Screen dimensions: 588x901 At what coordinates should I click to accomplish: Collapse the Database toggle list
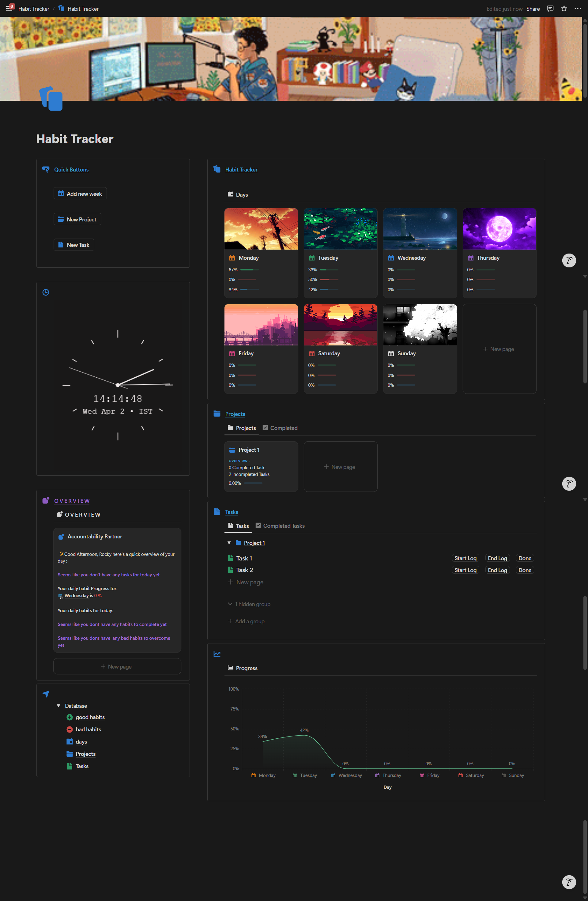click(59, 706)
